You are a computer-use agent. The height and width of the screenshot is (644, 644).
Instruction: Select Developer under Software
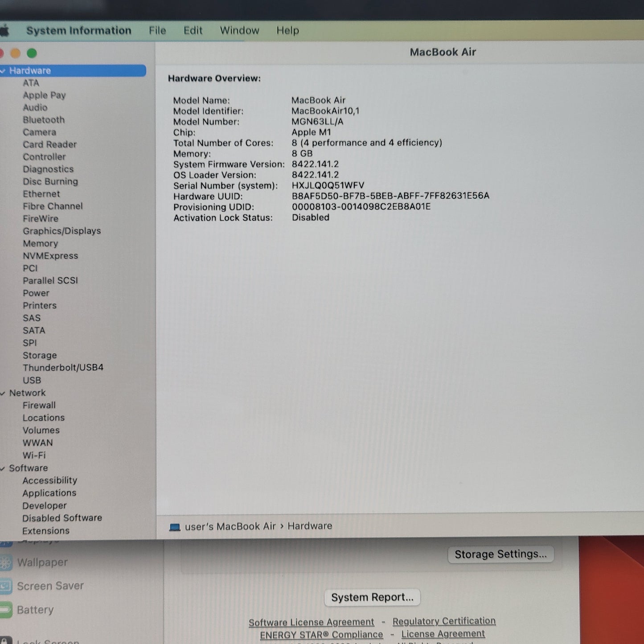[44, 506]
